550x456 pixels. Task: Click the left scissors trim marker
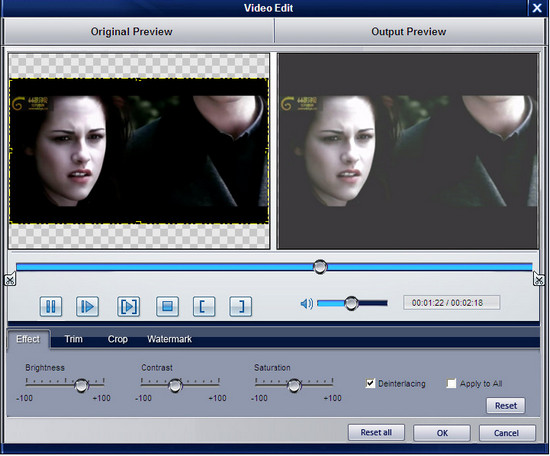(x=9, y=279)
